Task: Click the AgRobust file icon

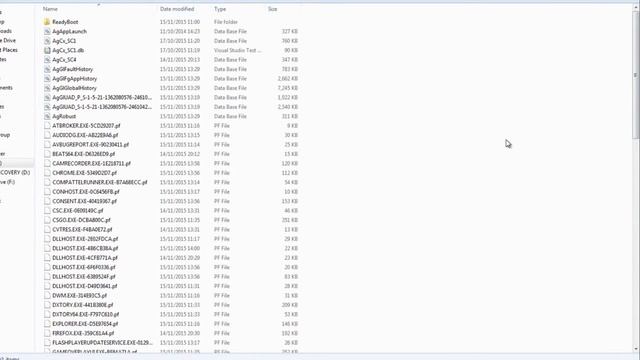Action: click(x=47, y=116)
